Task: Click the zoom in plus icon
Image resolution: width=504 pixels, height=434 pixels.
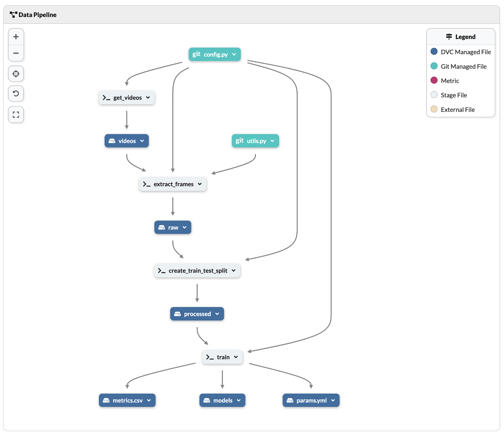Action: [x=16, y=37]
